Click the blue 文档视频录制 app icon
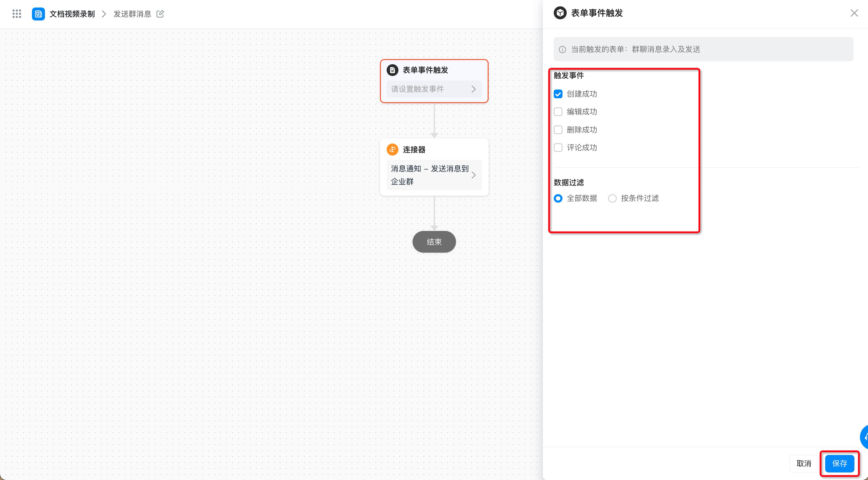Viewport: 868px width, 480px height. (38, 14)
